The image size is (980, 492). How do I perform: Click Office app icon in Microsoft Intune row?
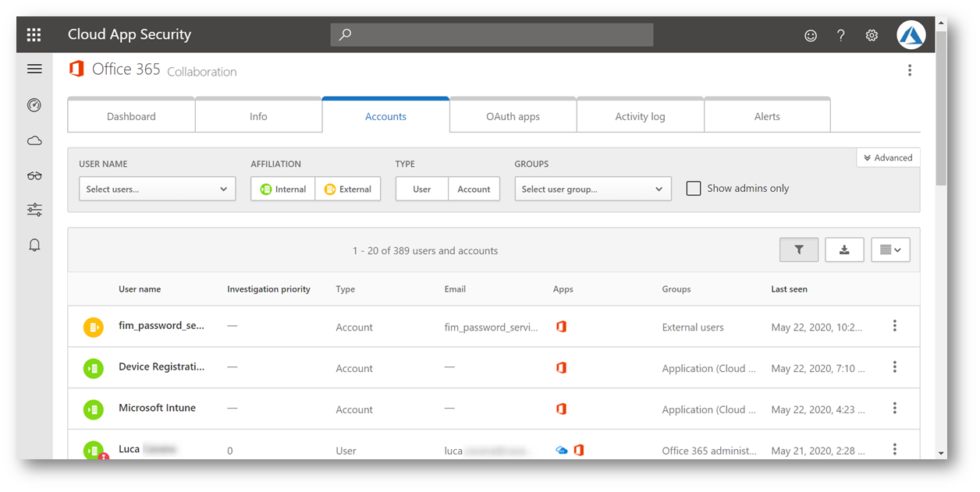(561, 409)
